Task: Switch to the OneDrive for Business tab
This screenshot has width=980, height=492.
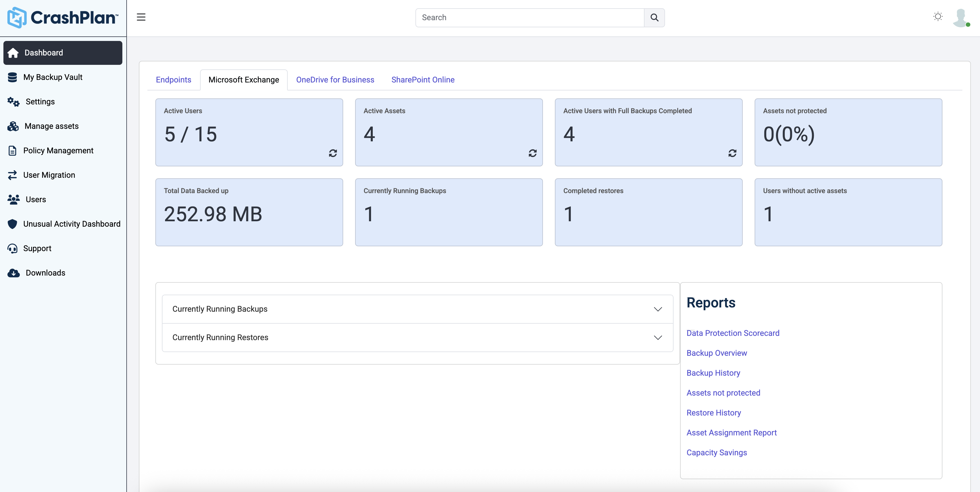Action: (x=335, y=80)
